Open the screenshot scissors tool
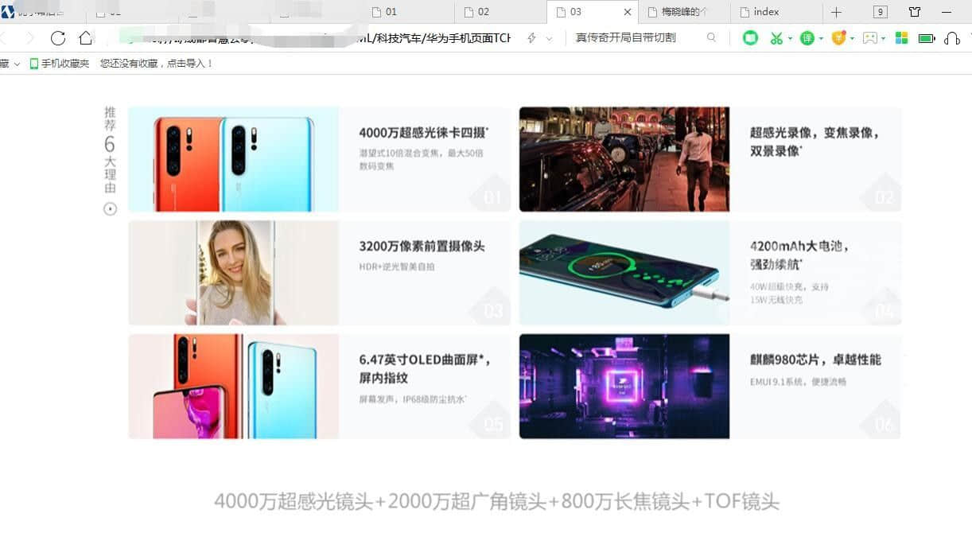The image size is (972, 560). pyautogui.click(x=776, y=38)
